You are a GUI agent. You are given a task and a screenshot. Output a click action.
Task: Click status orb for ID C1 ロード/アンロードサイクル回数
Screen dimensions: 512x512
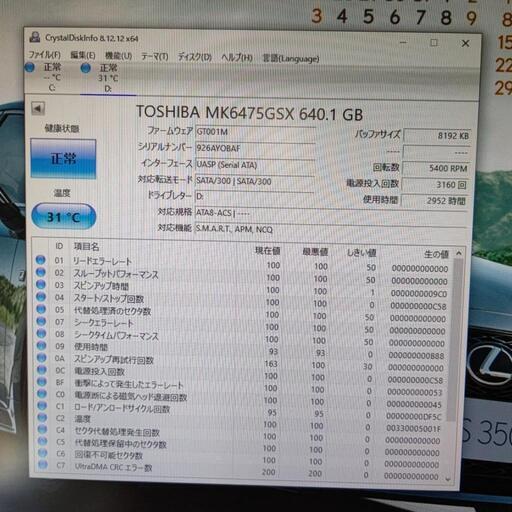pyautogui.click(x=42, y=405)
